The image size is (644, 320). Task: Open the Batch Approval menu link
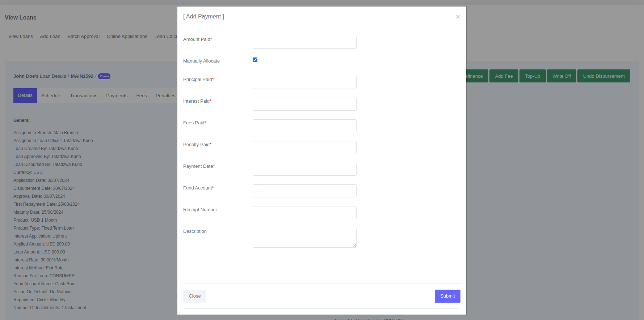pos(83,37)
